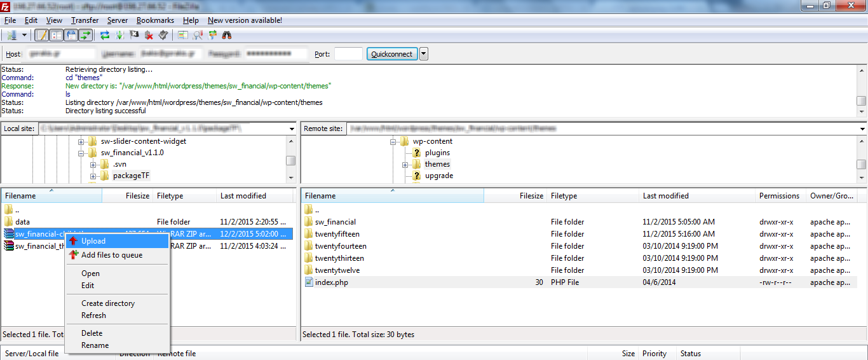Select the index.php row in the remote list

point(580,282)
